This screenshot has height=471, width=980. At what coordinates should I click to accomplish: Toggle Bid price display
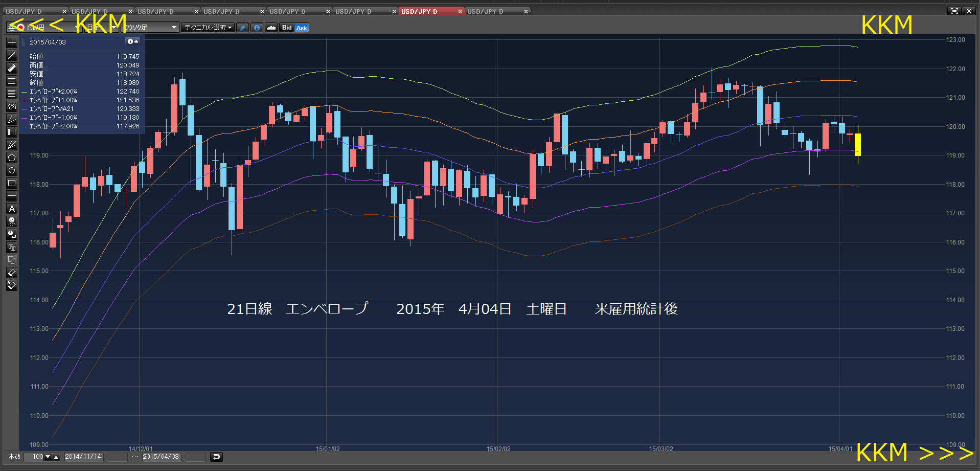tap(287, 28)
